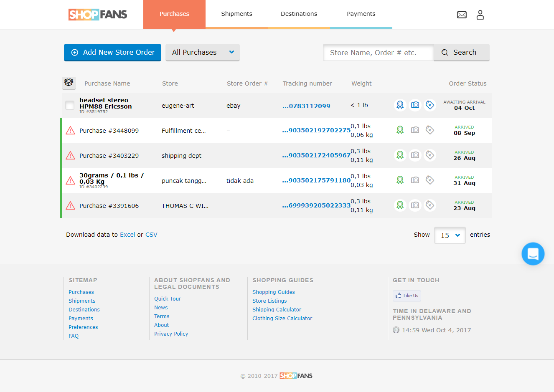Click the headset stereo HPM88 Ericsson purchase name
This screenshot has height=392, width=554.
pyautogui.click(x=106, y=103)
